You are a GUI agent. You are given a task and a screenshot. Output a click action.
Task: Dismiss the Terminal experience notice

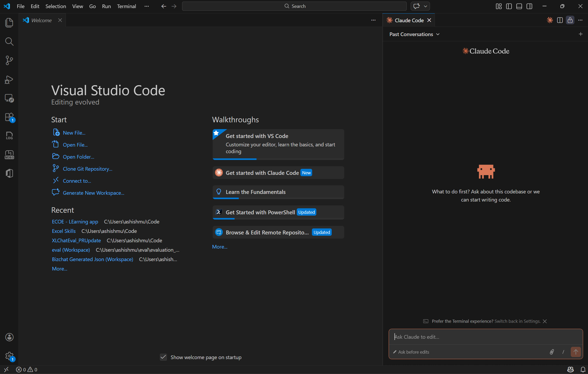(x=545, y=321)
